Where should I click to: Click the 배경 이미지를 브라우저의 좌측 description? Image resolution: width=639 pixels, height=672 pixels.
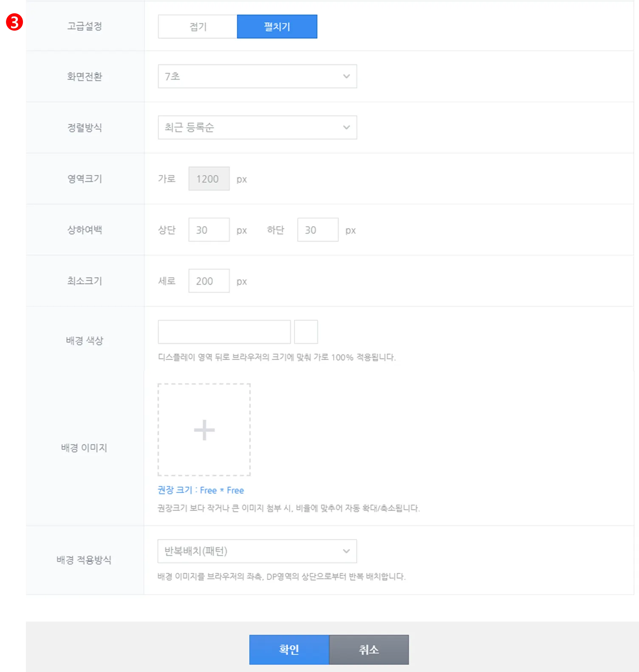(x=281, y=577)
